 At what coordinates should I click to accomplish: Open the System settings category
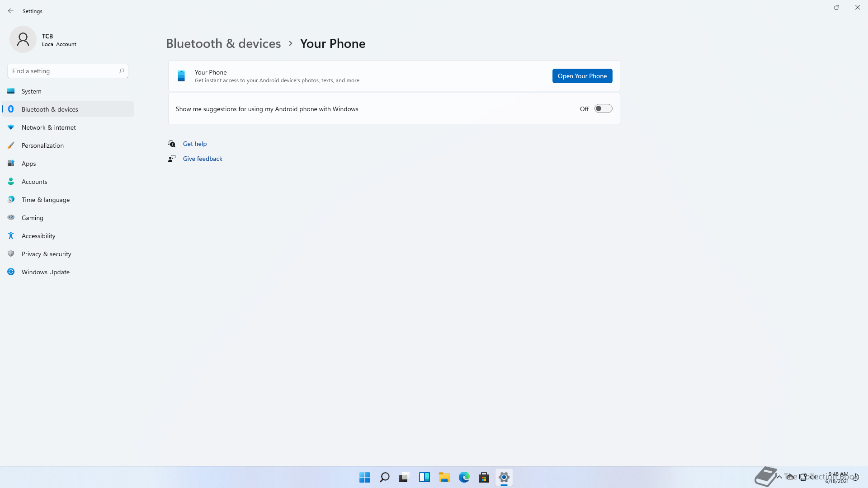68,91
